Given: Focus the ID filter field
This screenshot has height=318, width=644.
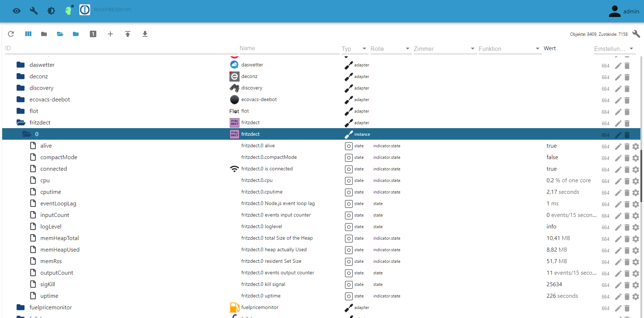Looking at the screenshot, I should tap(121, 48).
